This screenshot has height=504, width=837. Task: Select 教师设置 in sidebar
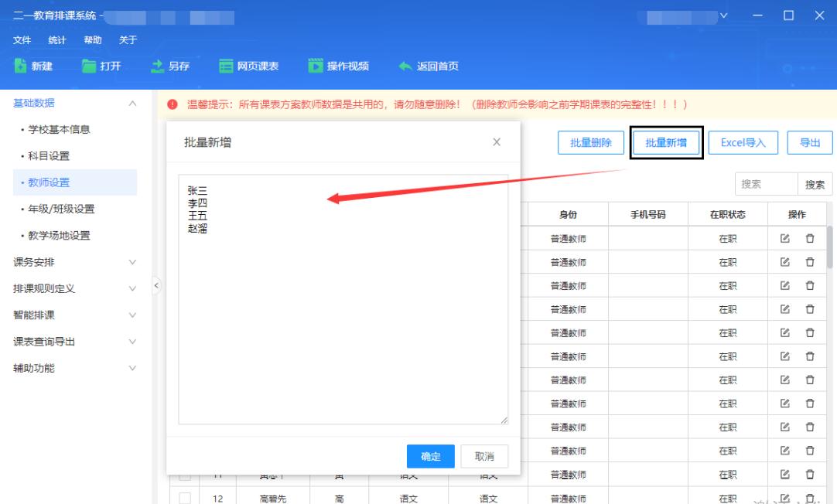(75, 182)
